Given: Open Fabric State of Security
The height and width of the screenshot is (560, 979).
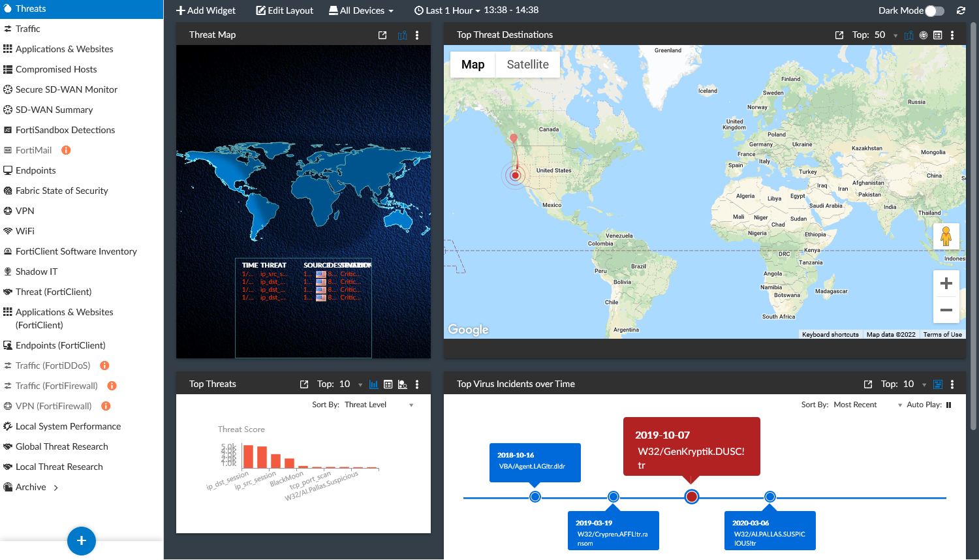Looking at the screenshot, I should 82,191.
